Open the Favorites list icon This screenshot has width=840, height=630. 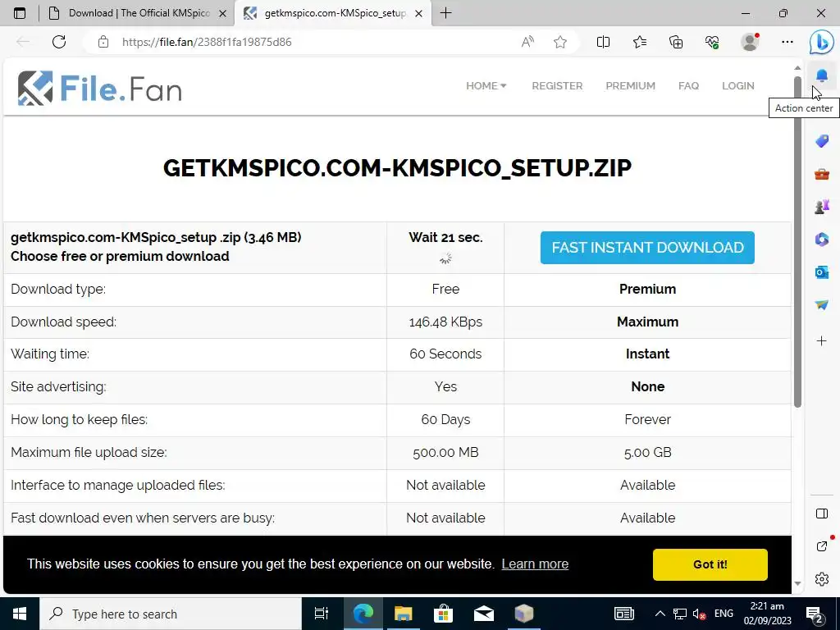coord(640,42)
